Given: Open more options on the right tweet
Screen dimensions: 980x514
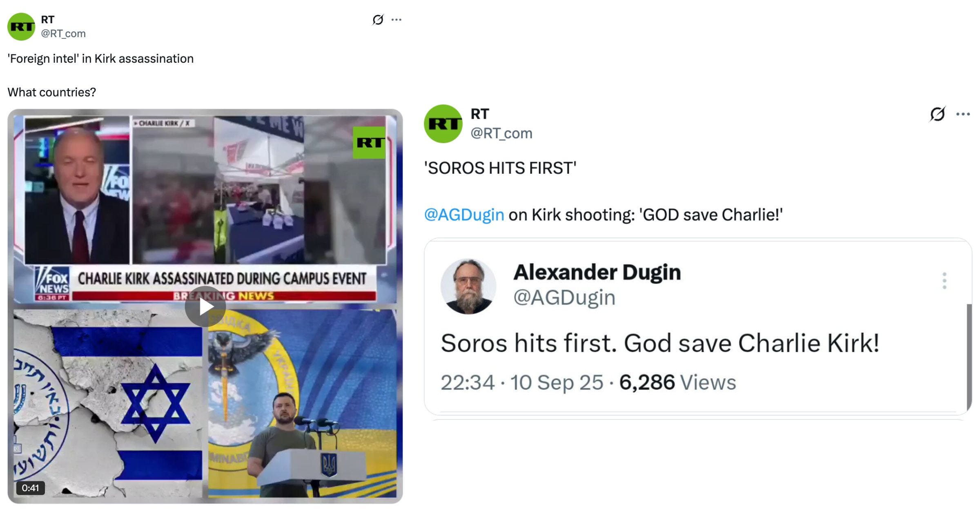Looking at the screenshot, I should click(963, 114).
